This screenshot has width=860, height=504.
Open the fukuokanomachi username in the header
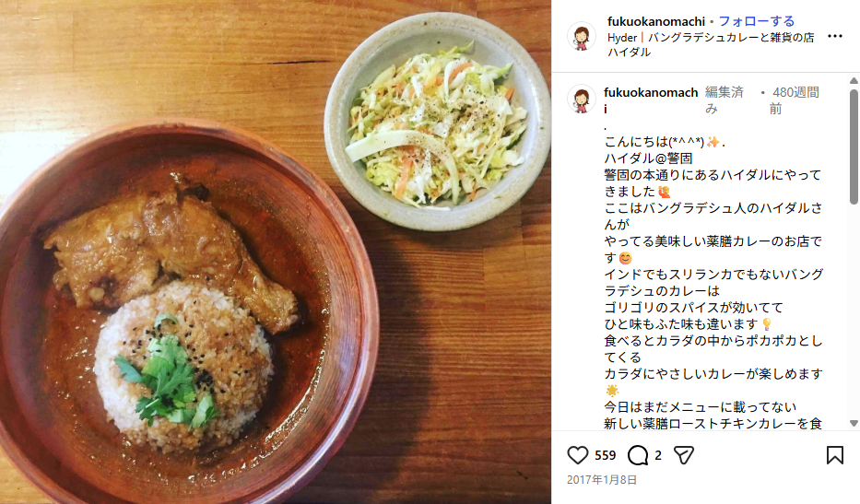[656, 21]
